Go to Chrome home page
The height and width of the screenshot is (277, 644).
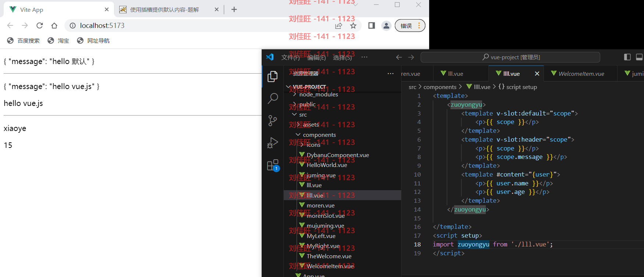[x=54, y=25]
